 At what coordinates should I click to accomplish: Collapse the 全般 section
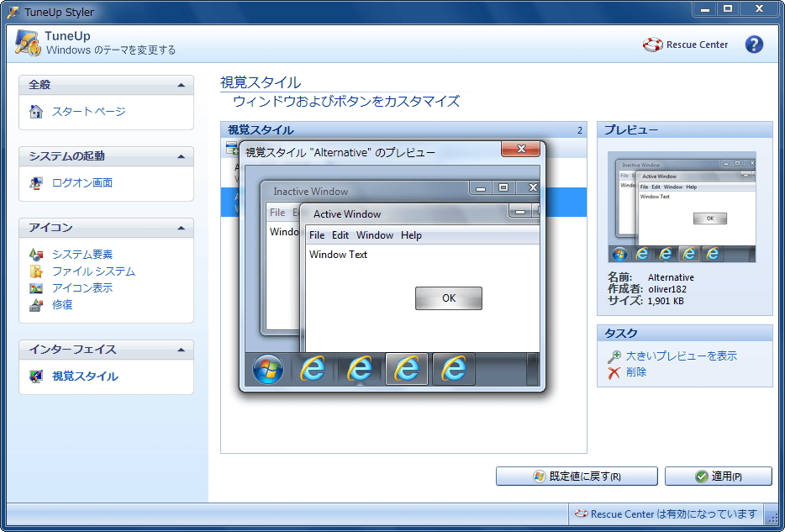point(182,85)
